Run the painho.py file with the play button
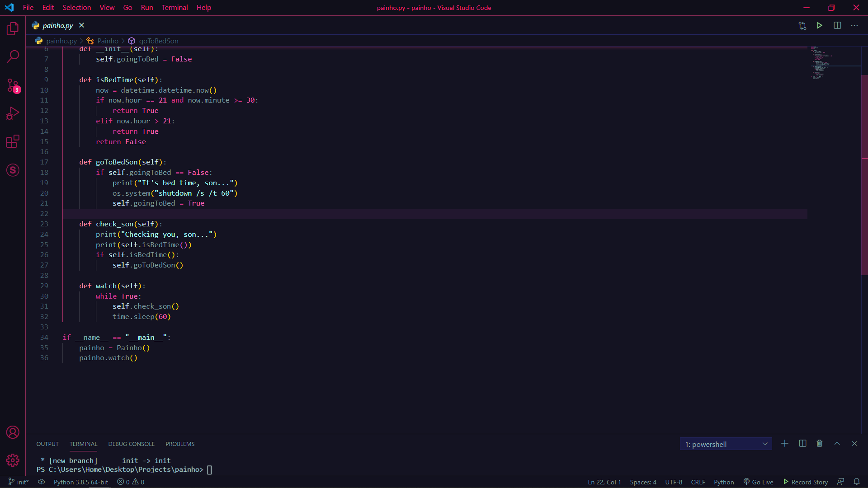The height and width of the screenshot is (488, 868). point(820,25)
